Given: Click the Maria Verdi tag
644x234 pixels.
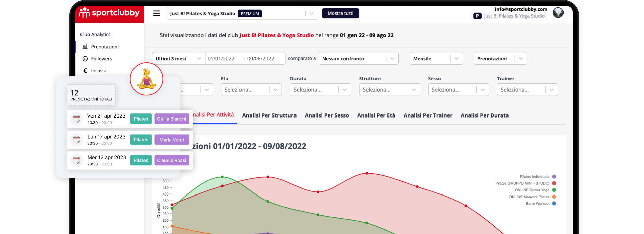Looking at the screenshot, I should (x=172, y=140).
